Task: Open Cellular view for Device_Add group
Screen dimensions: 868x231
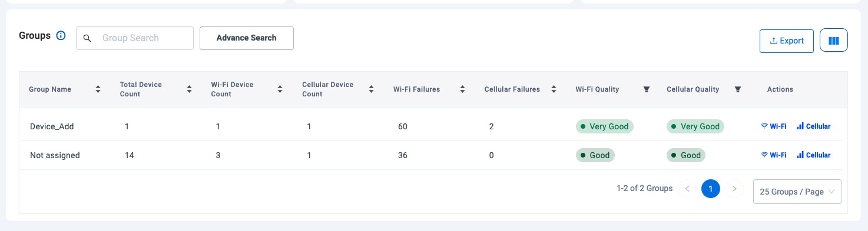Action: coord(814,126)
